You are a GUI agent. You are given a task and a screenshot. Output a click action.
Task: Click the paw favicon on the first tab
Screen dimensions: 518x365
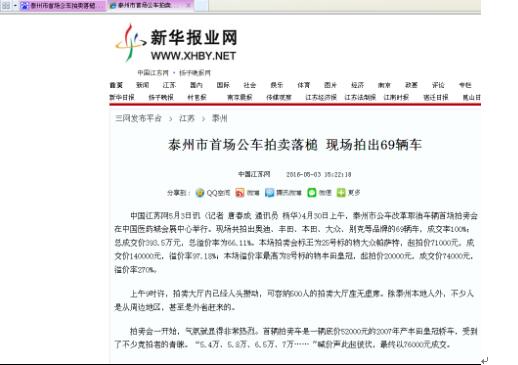tap(24, 6)
